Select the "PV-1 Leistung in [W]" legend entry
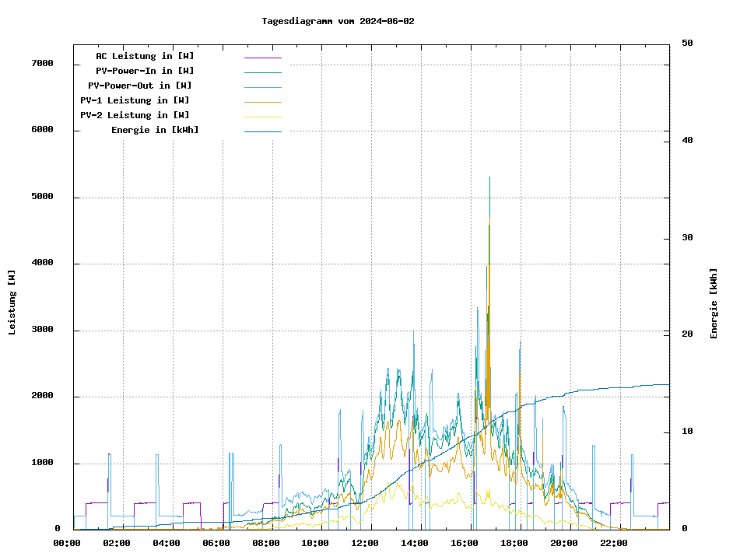 pos(135,100)
